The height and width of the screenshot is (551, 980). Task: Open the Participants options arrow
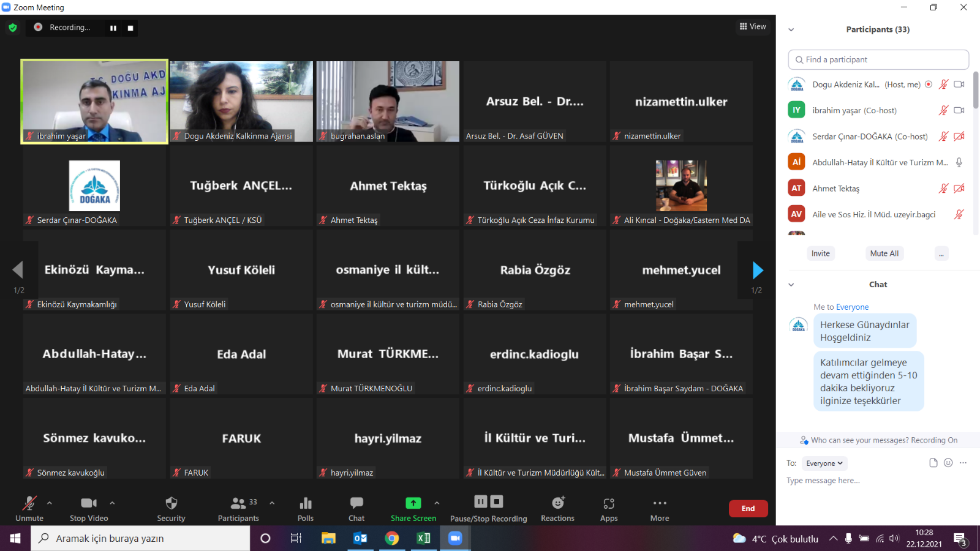[x=272, y=503]
